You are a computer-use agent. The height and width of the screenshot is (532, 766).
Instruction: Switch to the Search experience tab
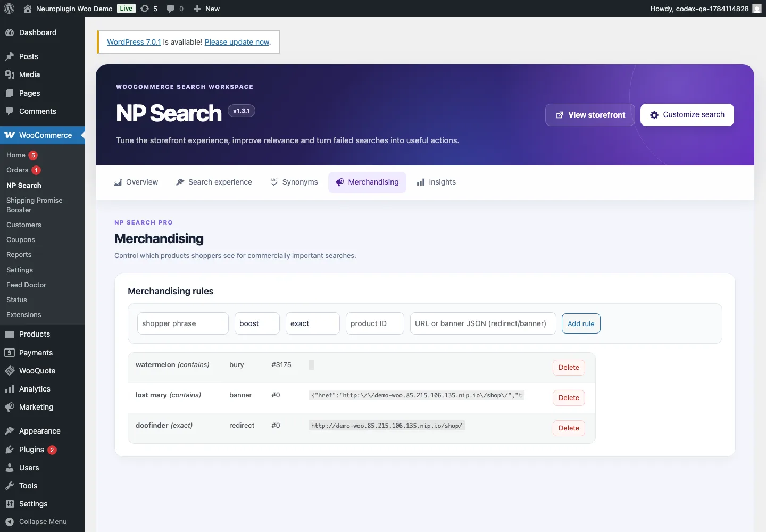(214, 182)
